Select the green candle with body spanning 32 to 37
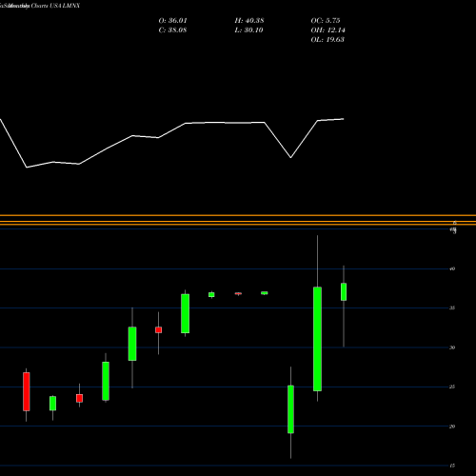This screenshot has width=476, height=476. [x=186, y=313]
